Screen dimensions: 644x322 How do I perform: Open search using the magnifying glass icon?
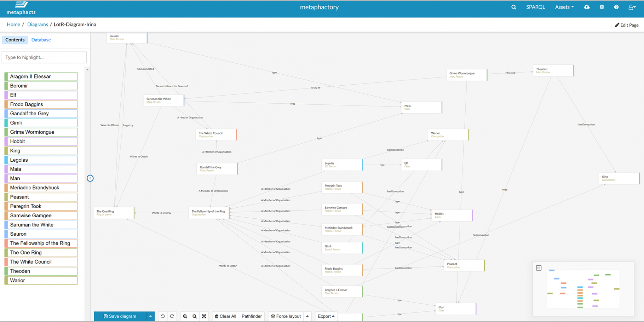(514, 7)
